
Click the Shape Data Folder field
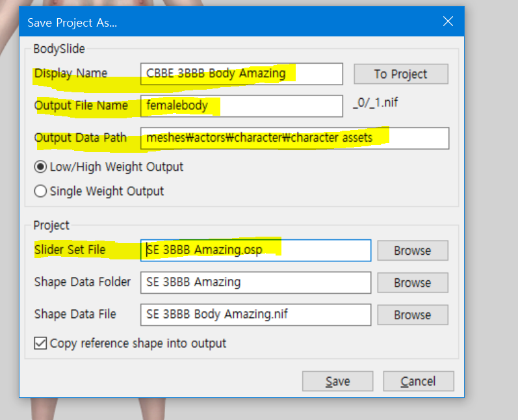coord(255,283)
